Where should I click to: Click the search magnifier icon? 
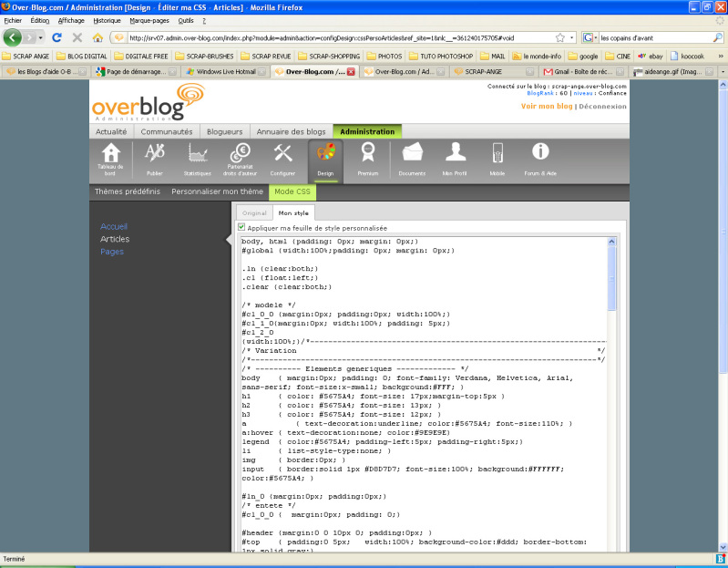(x=718, y=37)
